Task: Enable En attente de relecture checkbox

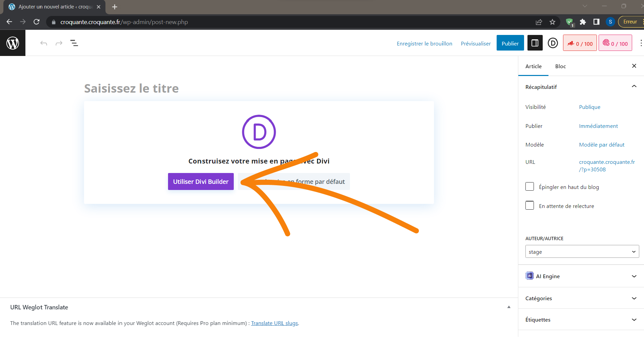Action: (529, 206)
